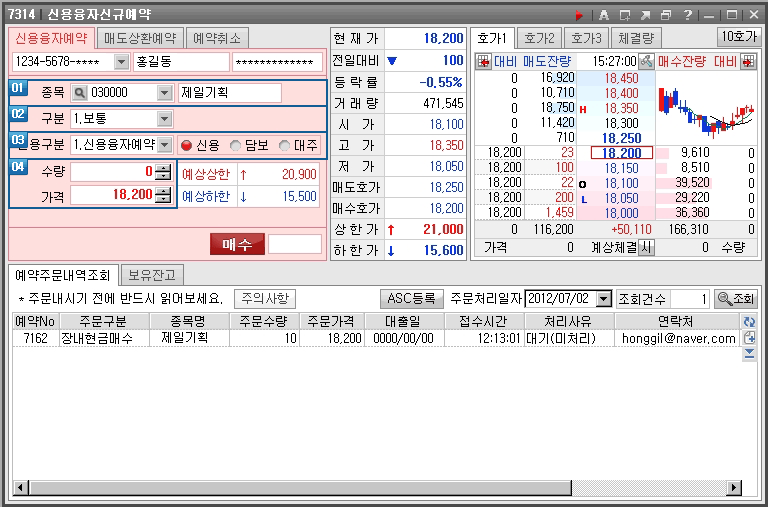Select the 호가1 tab

point(492,38)
